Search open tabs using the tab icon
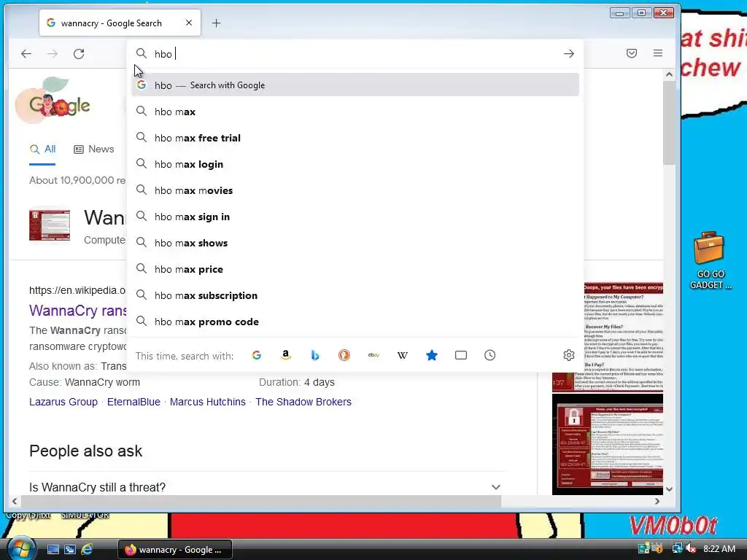This screenshot has height=560, width=747. (x=461, y=355)
